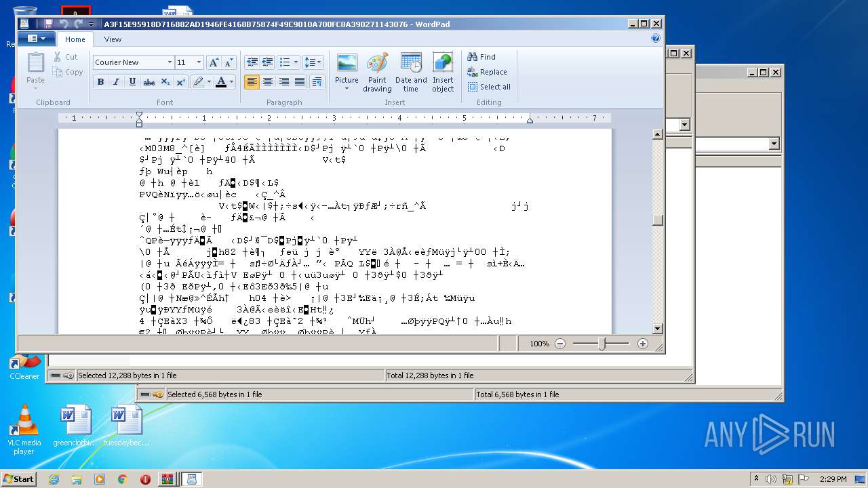Screen dimensions: 868x488
Task: Center align the text
Action: pyautogui.click(x=268, y=82)
